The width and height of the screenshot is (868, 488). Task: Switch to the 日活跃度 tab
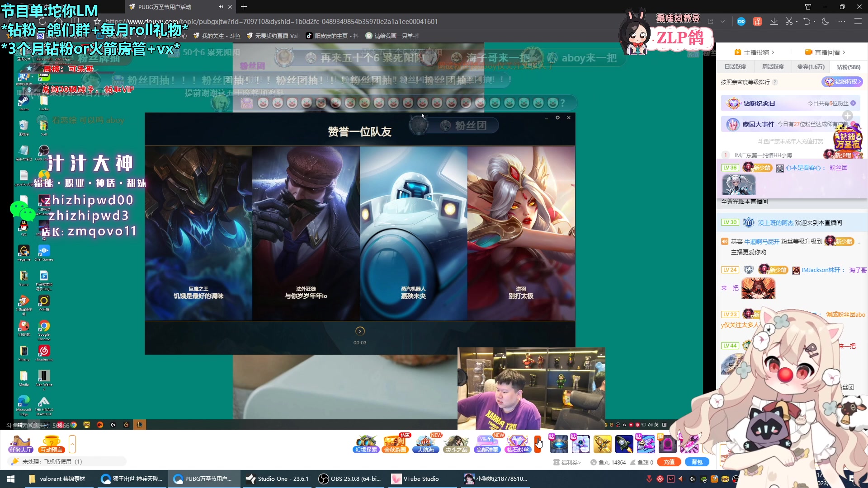click(735, 67)
